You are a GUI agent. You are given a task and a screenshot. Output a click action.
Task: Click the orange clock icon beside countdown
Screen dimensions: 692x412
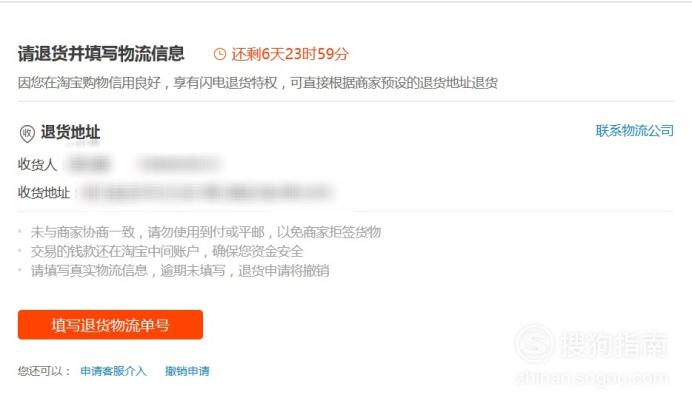point(220,54)
